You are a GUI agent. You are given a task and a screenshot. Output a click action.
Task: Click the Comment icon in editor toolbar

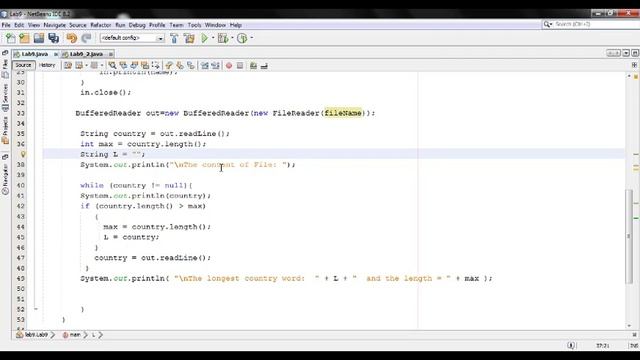pyautogui.click(x=253, y=66)
